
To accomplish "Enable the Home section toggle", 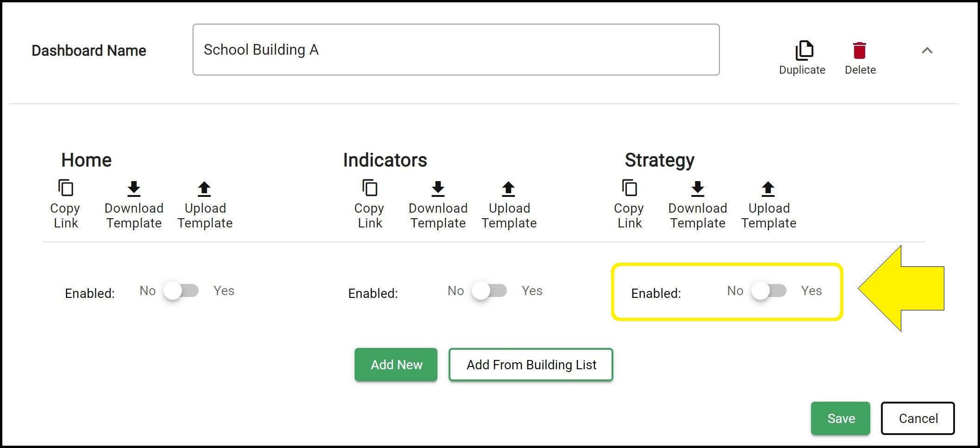I will 181,291.
